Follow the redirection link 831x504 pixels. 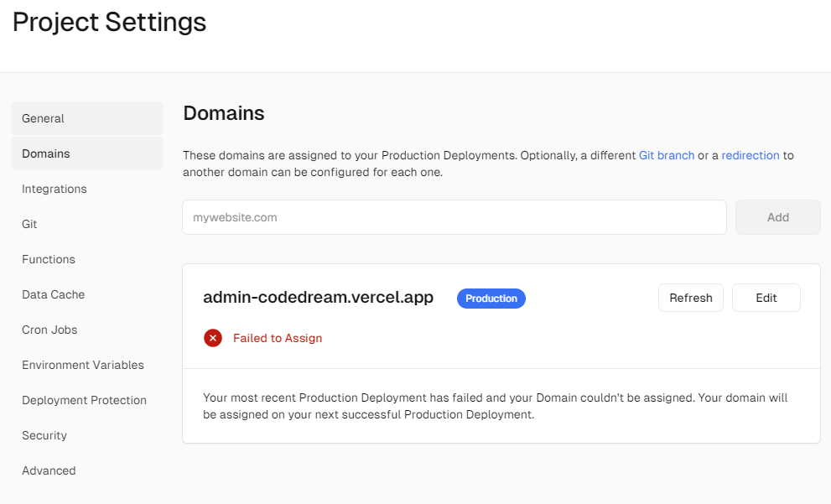tap(750, 155)
